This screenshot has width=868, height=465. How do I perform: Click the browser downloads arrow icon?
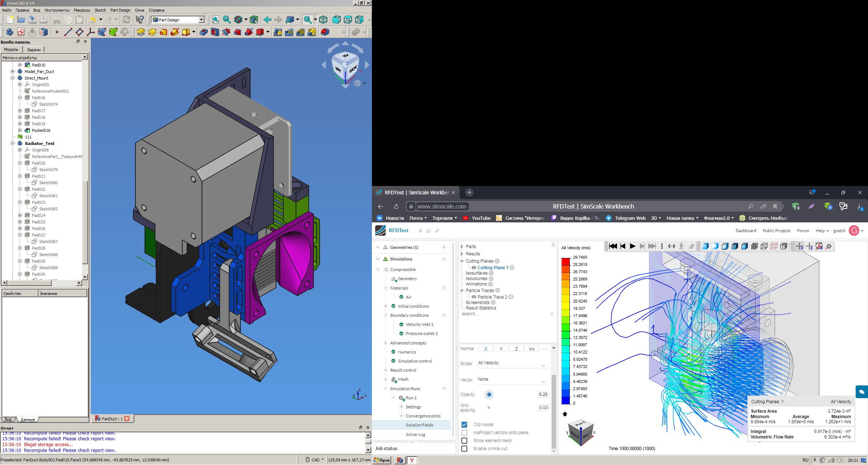pyautogui.click(x=860, y=206)
